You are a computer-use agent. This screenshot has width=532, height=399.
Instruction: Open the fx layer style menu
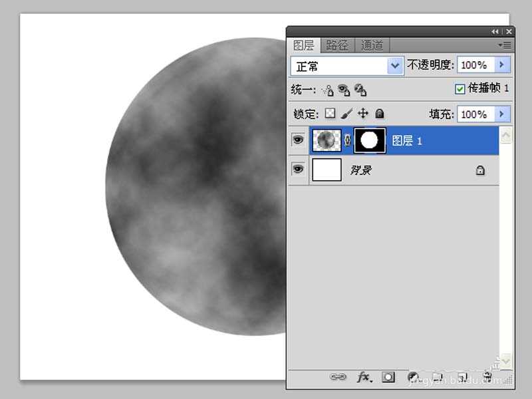click(x=364, y=377)
